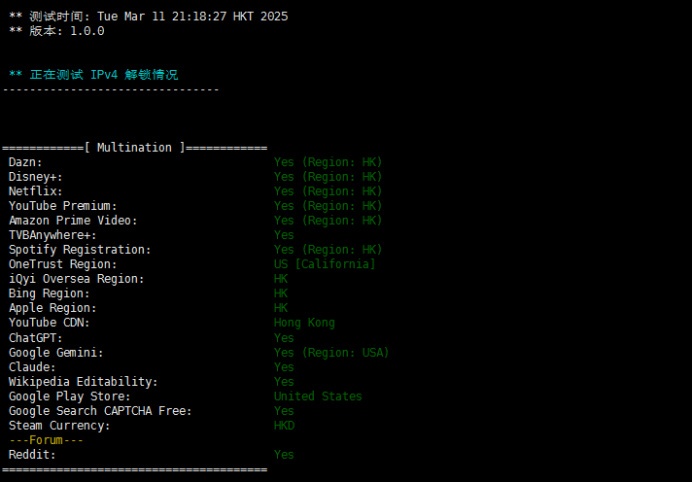Click the 'Bing Region:' label
The width and height of the screenshot is (692, 482).
click(49, 293)
